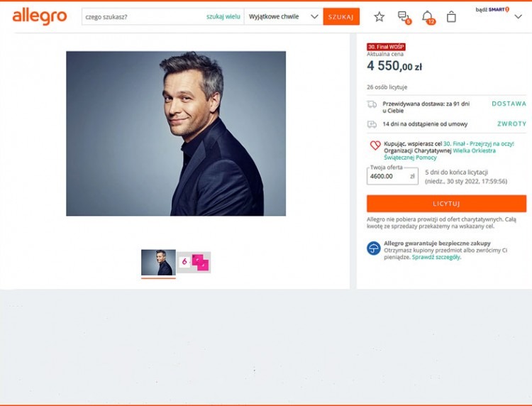Open the shopping bag cart icon
This screenshot has width=532, height=406.
click(x=451, y=17)
